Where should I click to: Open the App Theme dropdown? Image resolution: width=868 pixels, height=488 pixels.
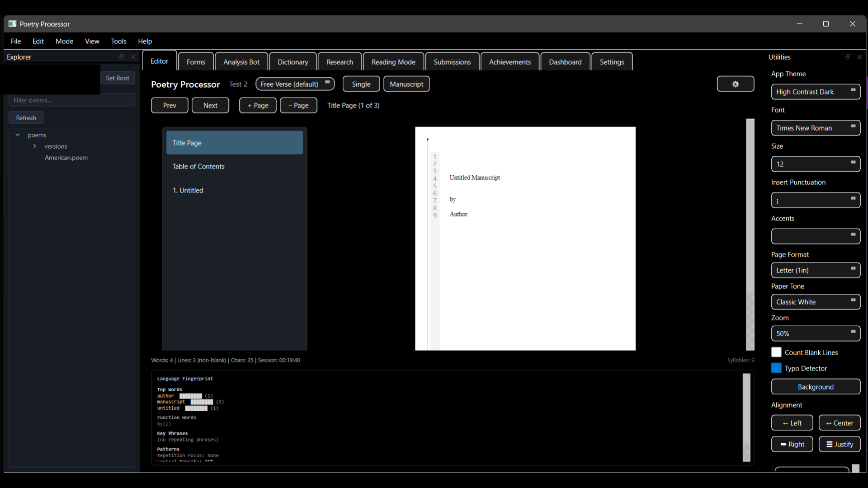815,92
